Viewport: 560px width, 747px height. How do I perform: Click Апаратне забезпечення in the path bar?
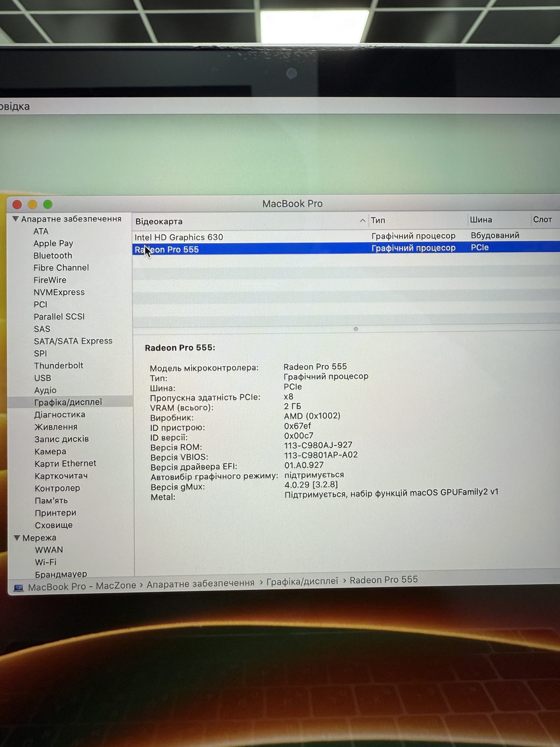pyautogui.click(x=200, y=583)
